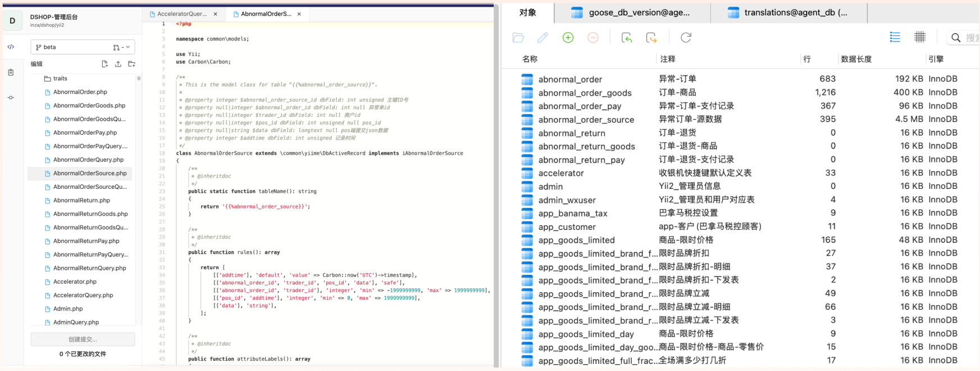Click the new folder icon
This screenshot has width=980, height=371.
(131, 64)
